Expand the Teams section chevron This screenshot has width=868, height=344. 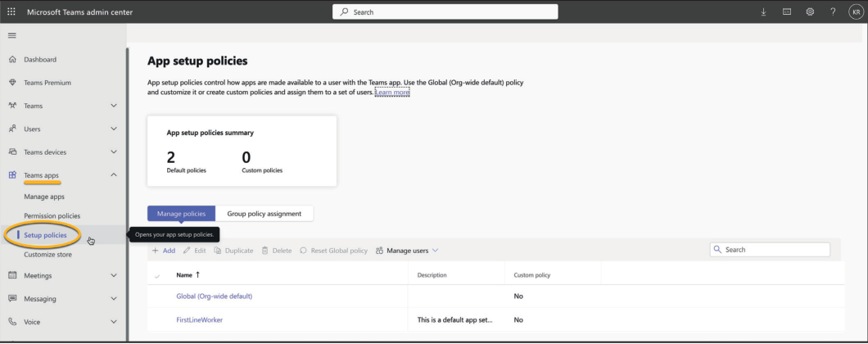(x=114, y=106)
